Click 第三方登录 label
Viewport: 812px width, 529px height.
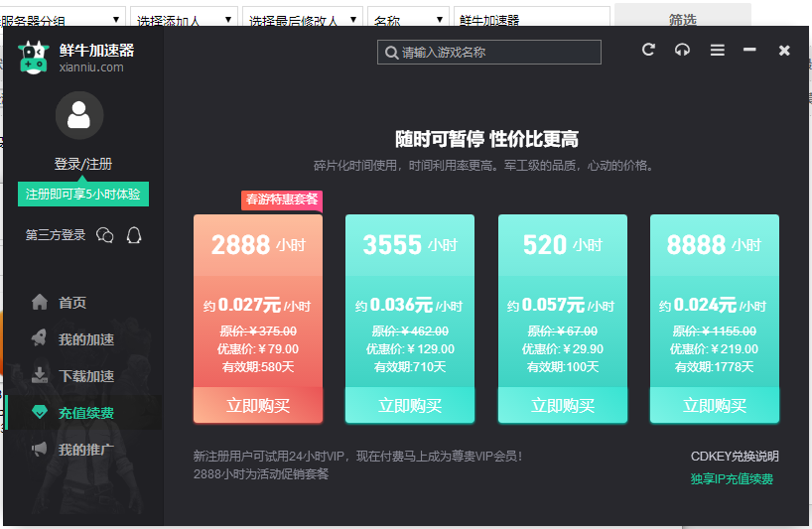[x=56, y=235]
